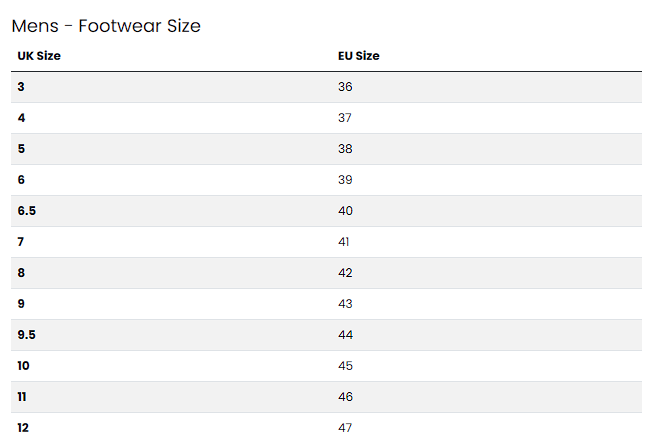This screenshot has width=654, height=443.
Task: Select EU size 45 value
Action: tap(345, 366)
